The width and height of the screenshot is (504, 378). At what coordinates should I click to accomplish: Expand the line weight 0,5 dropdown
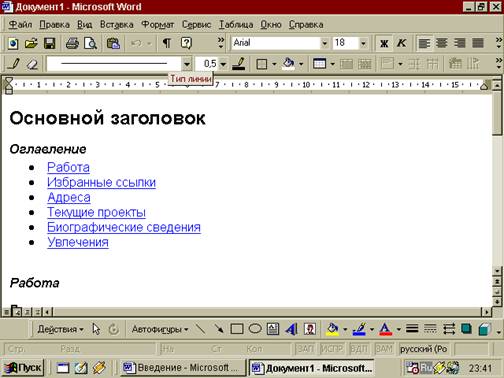(223, 63)
